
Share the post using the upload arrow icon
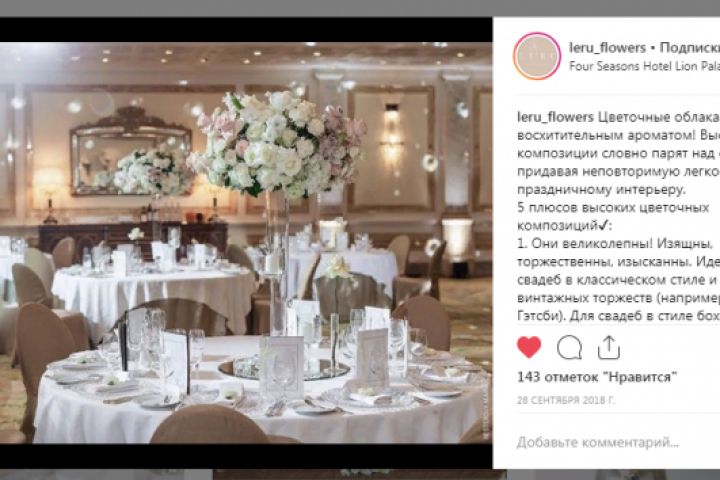click(x=609, y=347)
